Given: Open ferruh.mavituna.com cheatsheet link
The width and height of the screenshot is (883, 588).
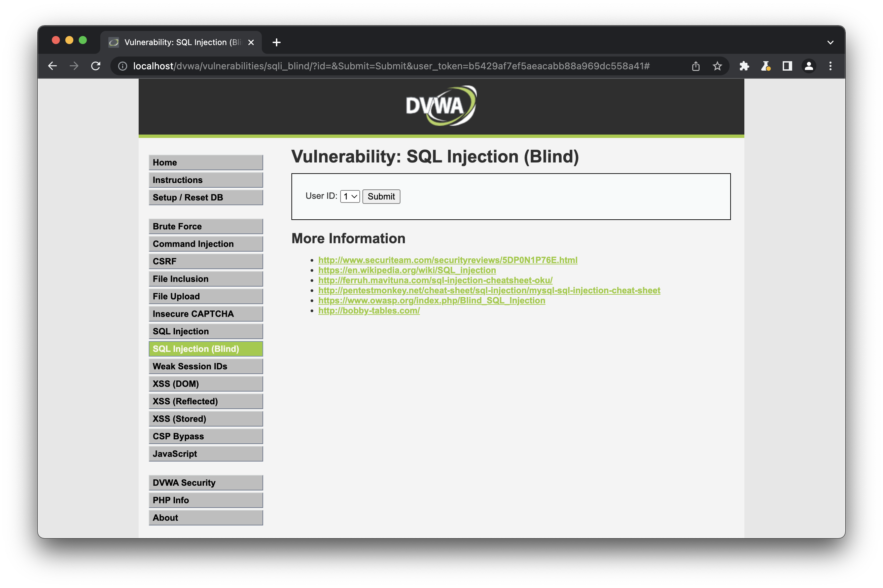Looking at the screenshot, I should [x=435, y=280].
